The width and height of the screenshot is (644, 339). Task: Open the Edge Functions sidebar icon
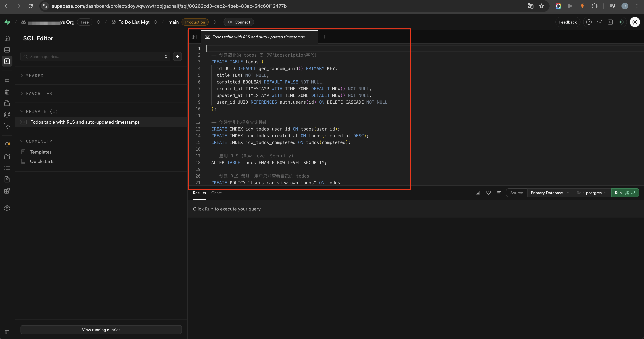point(7,115)
